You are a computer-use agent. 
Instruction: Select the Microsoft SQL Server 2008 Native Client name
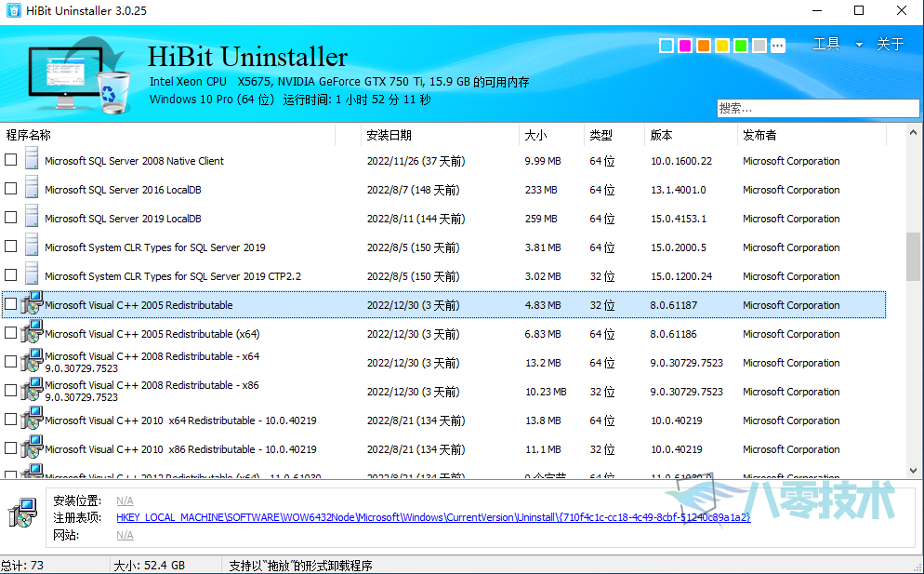point(135,161)
